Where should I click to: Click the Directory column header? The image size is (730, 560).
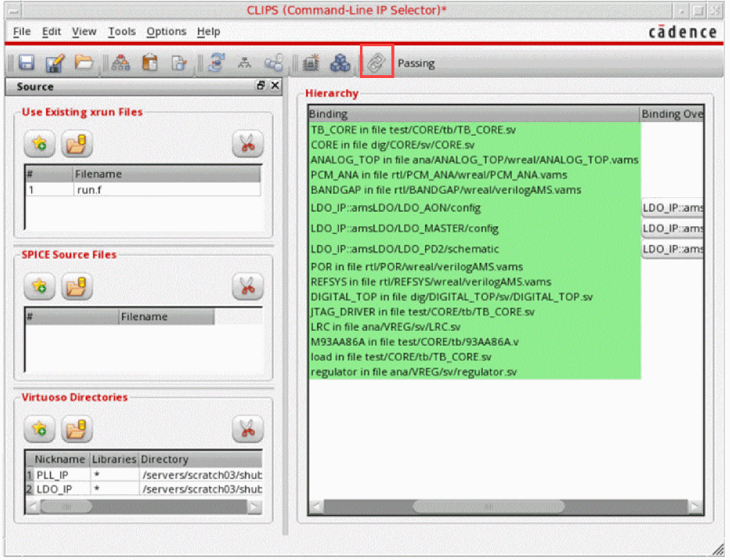click(x=200, y=460)
